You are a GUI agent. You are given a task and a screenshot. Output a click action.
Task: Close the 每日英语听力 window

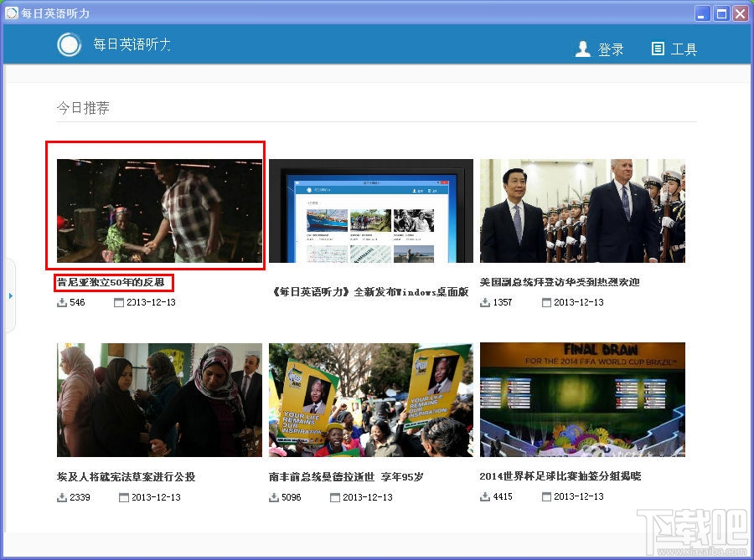(740, 13)
